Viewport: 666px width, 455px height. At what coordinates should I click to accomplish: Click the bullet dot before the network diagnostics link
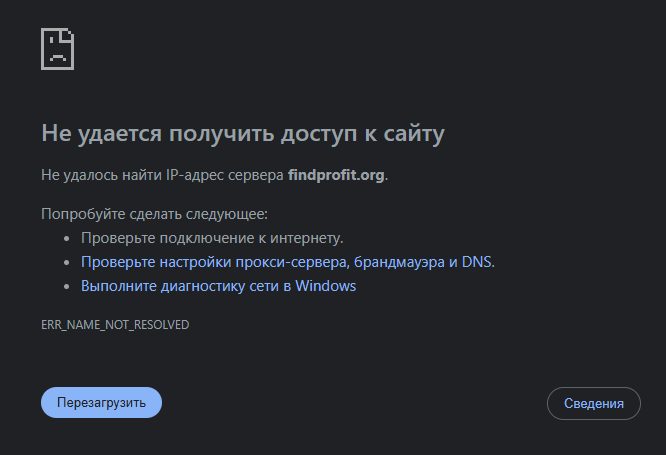point(67,287)
